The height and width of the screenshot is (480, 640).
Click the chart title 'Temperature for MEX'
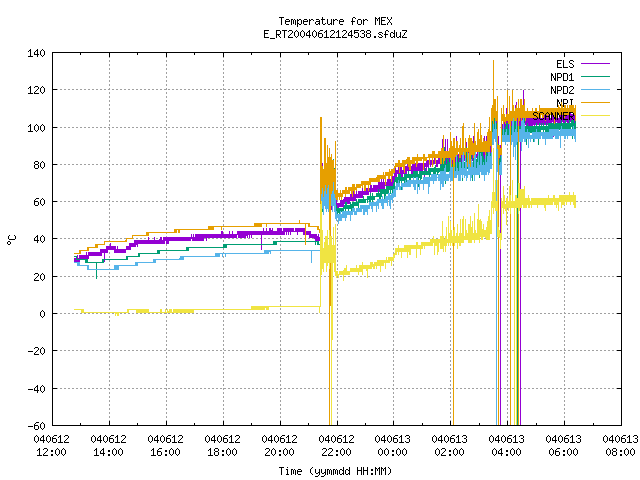[x=335, y=21]
